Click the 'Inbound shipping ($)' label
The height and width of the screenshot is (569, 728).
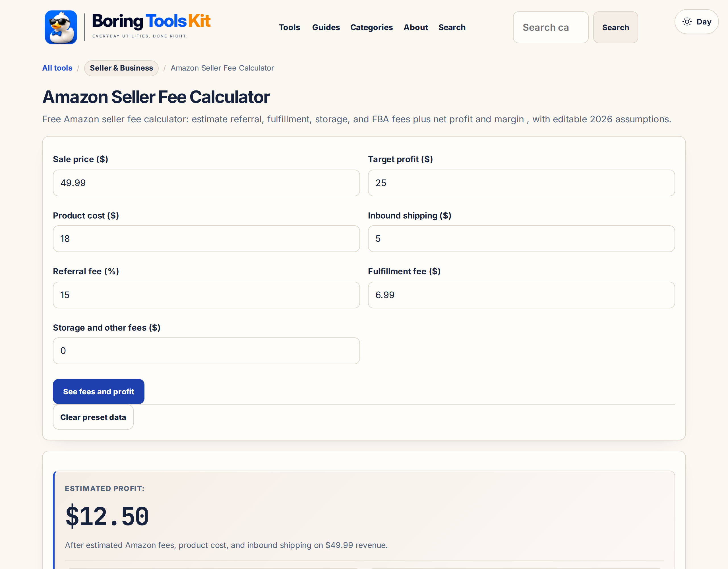pyautogui.click(x=409, y=215)
